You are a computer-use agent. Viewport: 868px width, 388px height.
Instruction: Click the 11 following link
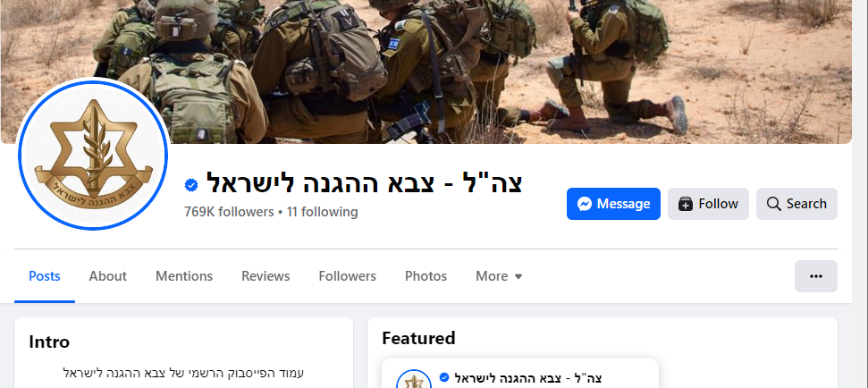tap(322, 212)
